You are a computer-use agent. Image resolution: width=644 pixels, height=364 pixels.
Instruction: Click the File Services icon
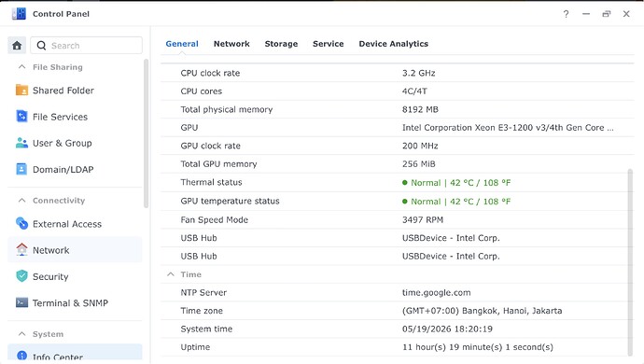click(21, 117)
